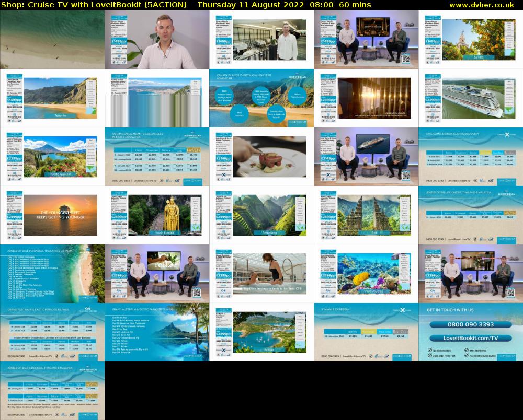Screen dimensions: 523x420
Task: Click the 'Semarang' caption label
Action: pyautogui.click(x=269, y=233)
